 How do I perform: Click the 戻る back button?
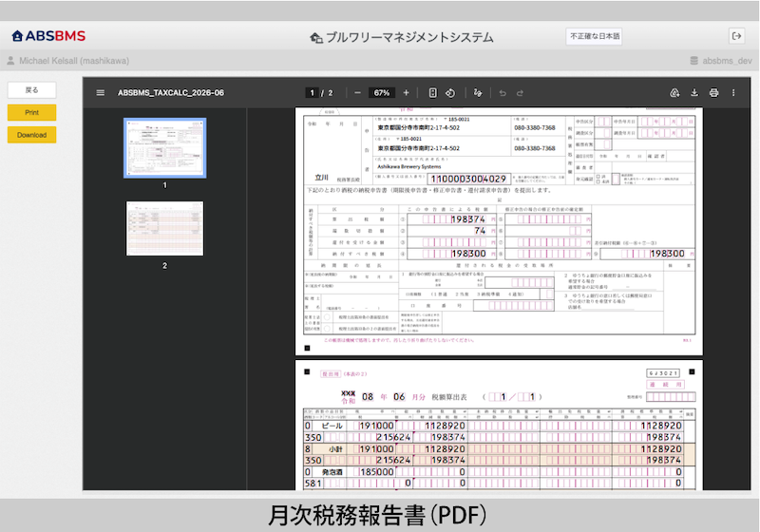32,90
